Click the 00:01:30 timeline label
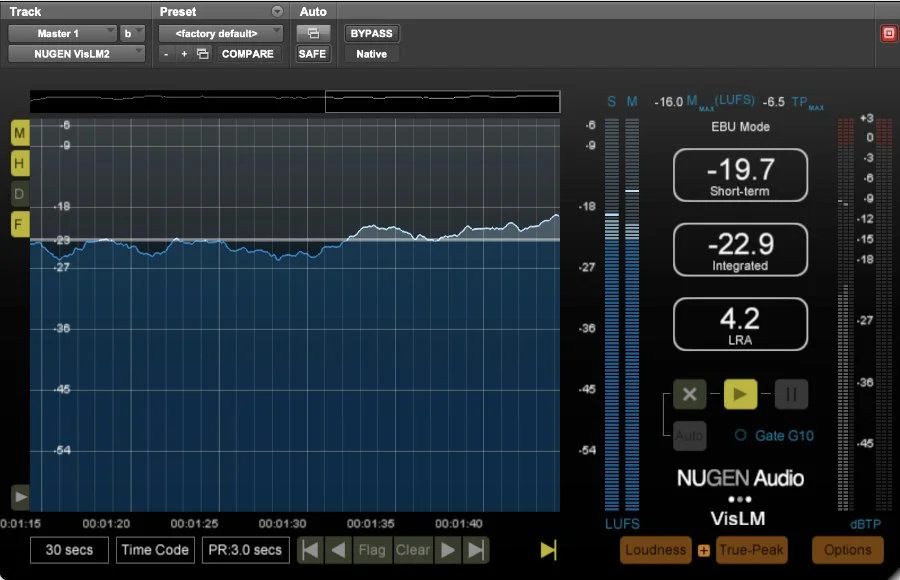 [x=282, y=524]
